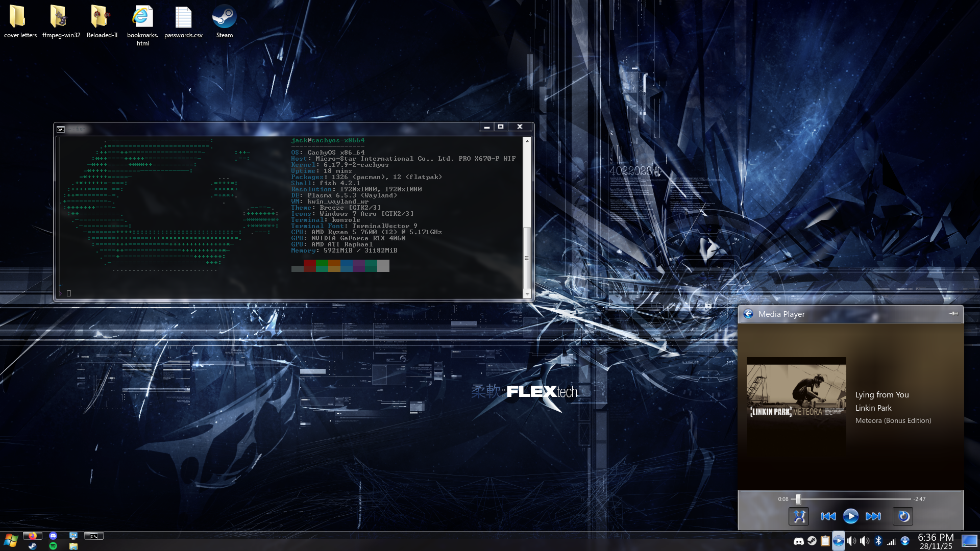980x551 pixels.
Task: Open the Windows Start orb menu
Action: tap(11, 540)
